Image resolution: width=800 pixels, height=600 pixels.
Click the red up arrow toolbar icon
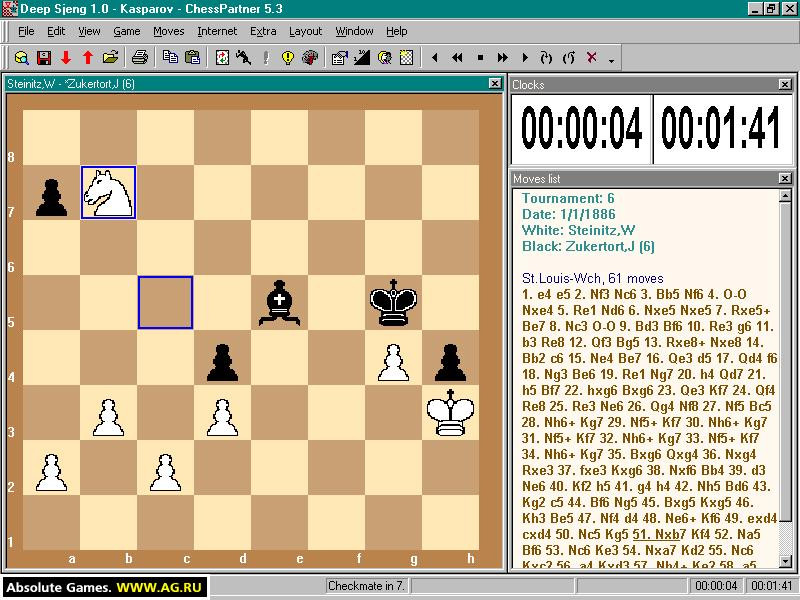click(x=88, y=58)
